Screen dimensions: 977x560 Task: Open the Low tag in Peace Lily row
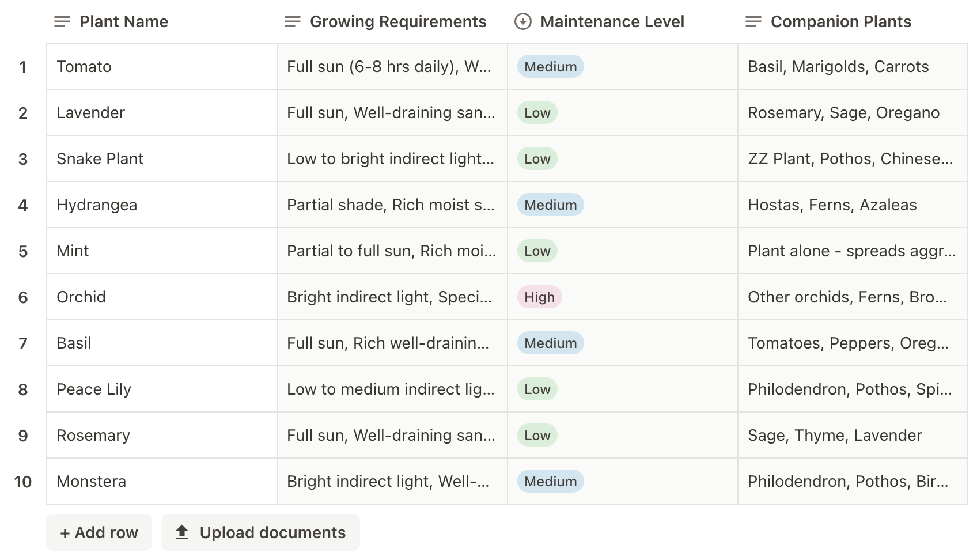pyautogui.click(x=537, y=389)
